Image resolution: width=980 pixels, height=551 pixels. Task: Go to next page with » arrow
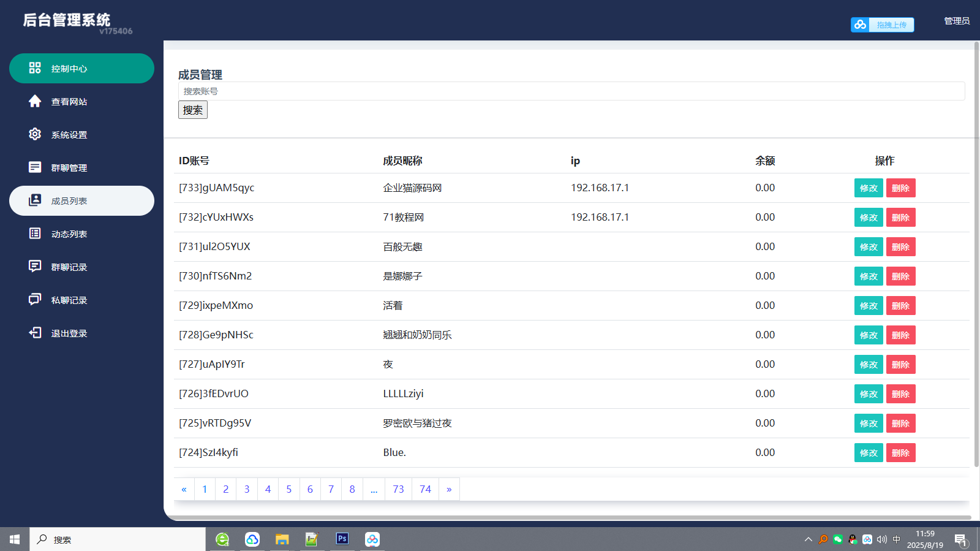coord(449,489)
